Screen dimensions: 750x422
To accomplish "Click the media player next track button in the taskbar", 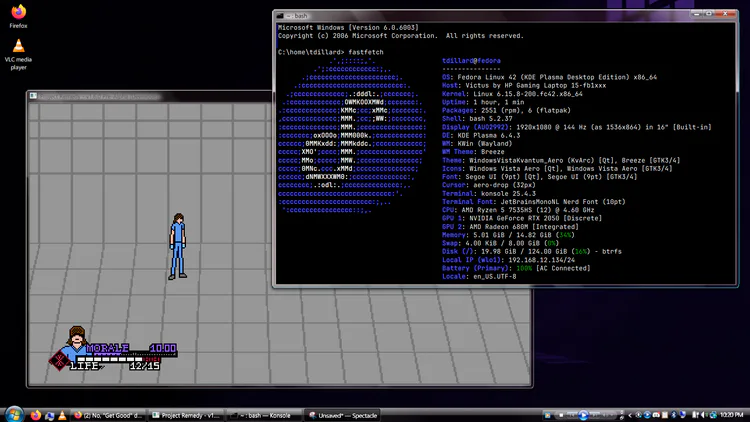I will pyautogui.click(x=595, y=414).
